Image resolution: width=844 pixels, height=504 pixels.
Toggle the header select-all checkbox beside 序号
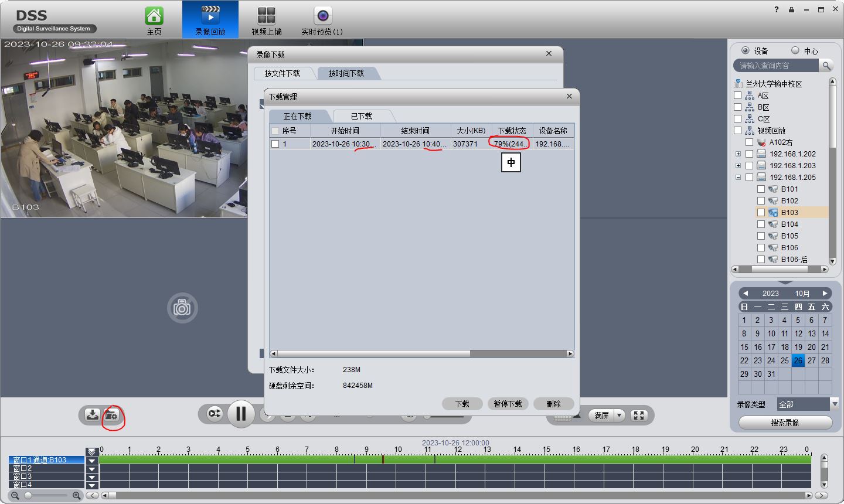pos(275,131)
